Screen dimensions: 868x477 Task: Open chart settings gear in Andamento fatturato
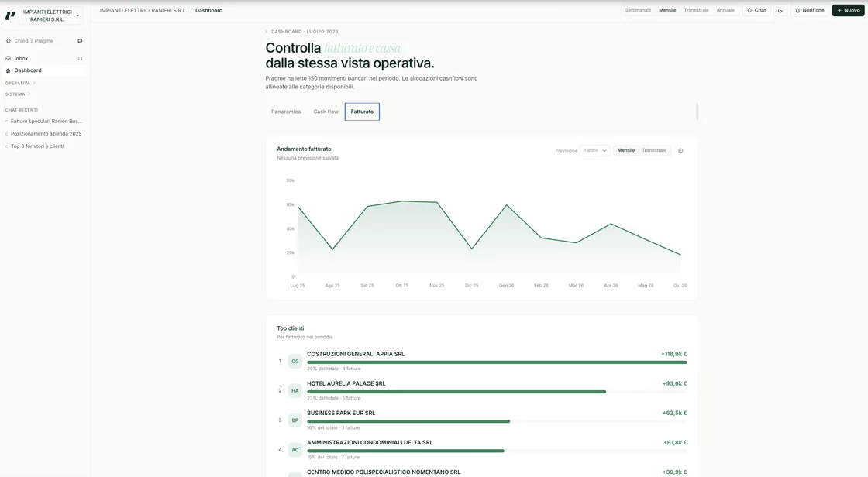point(680,150)
